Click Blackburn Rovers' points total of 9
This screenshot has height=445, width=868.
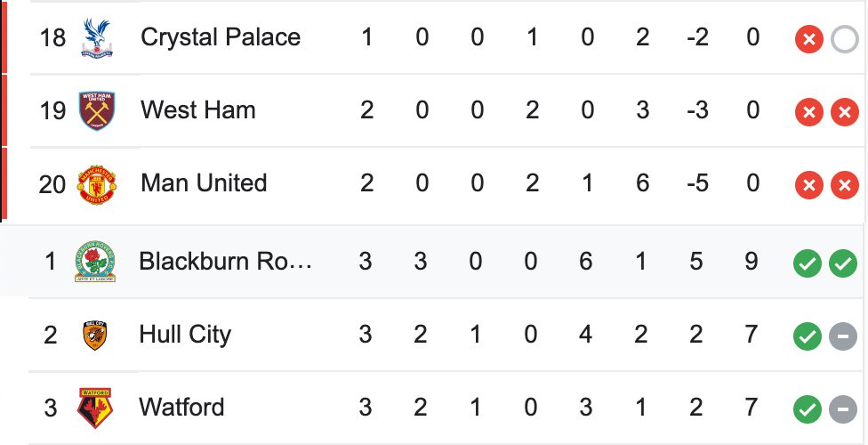752,262
